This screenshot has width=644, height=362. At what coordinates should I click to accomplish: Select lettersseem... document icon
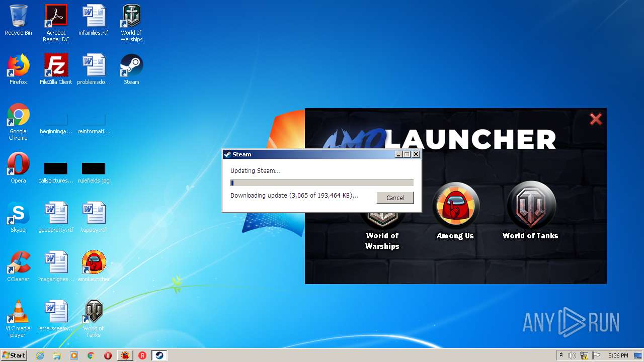[56, 316]
